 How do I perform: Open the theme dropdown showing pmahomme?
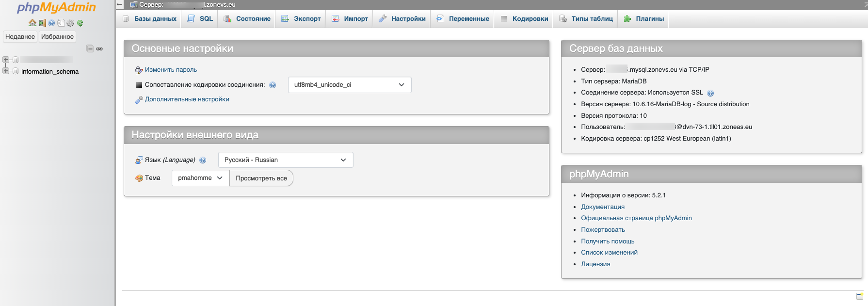(x=200, y=178)
